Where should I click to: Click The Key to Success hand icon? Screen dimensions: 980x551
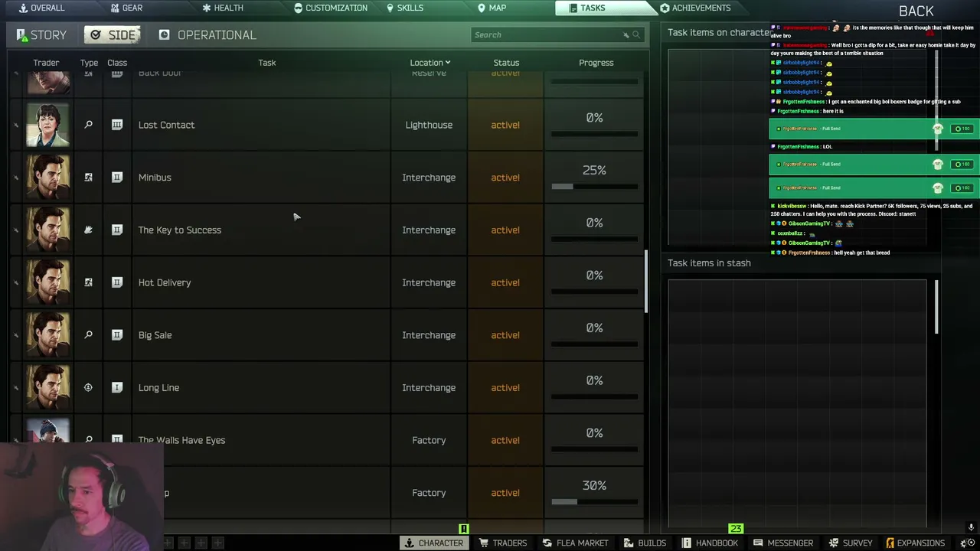click(x=88, y=230)
